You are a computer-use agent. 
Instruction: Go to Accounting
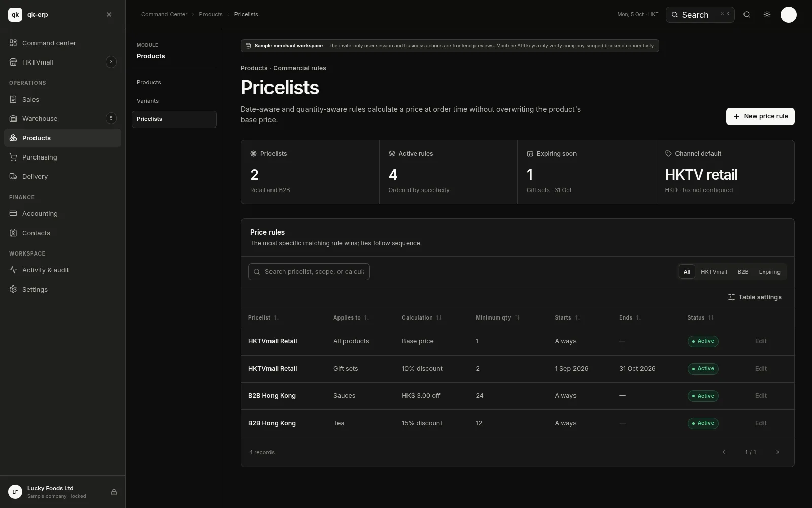(x=62, y=213)
